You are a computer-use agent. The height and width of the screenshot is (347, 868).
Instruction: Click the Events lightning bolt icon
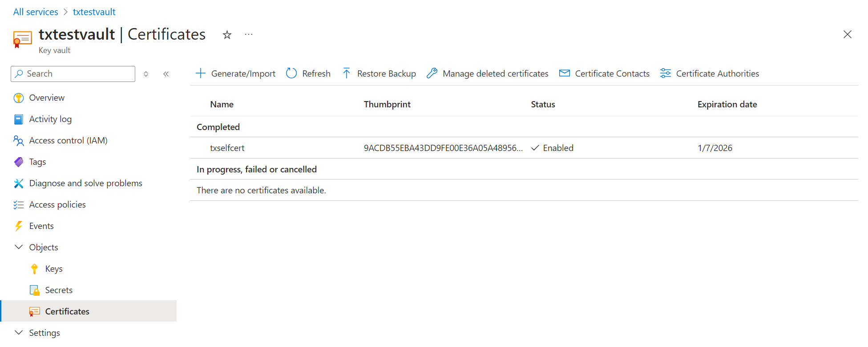click(19, 226)
